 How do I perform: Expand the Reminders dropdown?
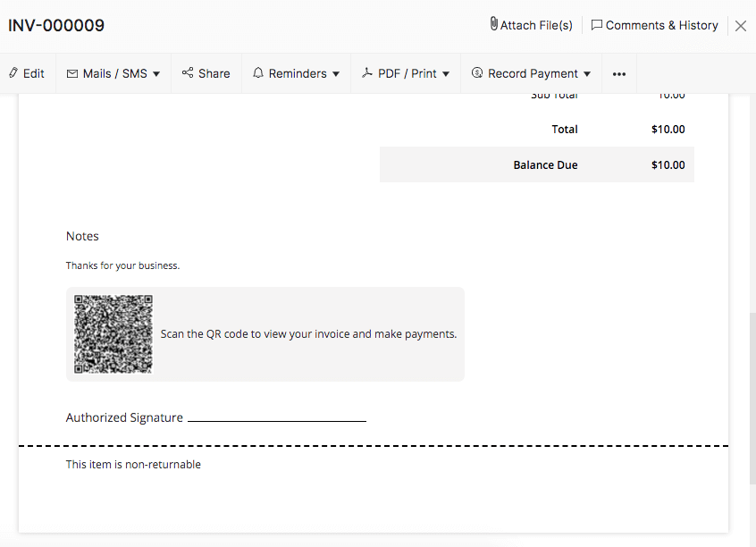click(x=335, y=74)
